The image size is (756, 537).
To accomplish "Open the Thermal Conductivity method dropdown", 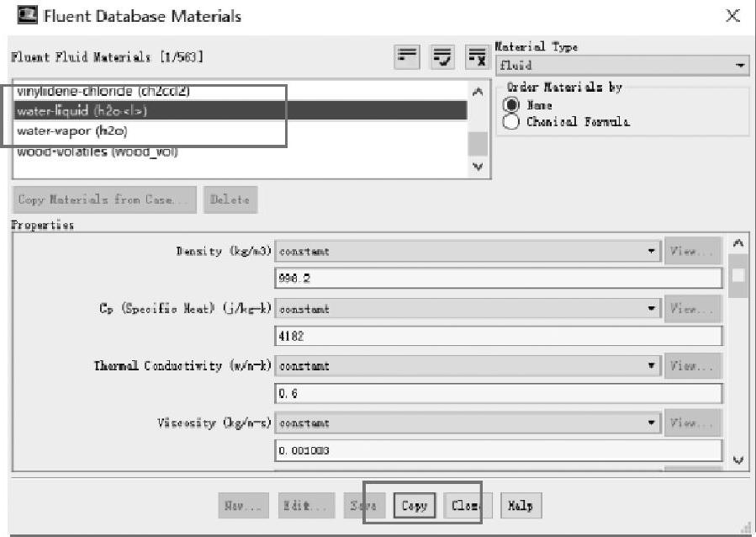I will pyautogui.click(x=468, y=366).
